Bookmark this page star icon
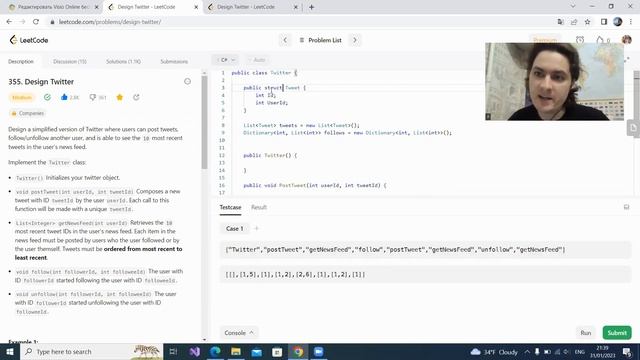The height and width of the screenshot is (360, 640). (587, 22)
